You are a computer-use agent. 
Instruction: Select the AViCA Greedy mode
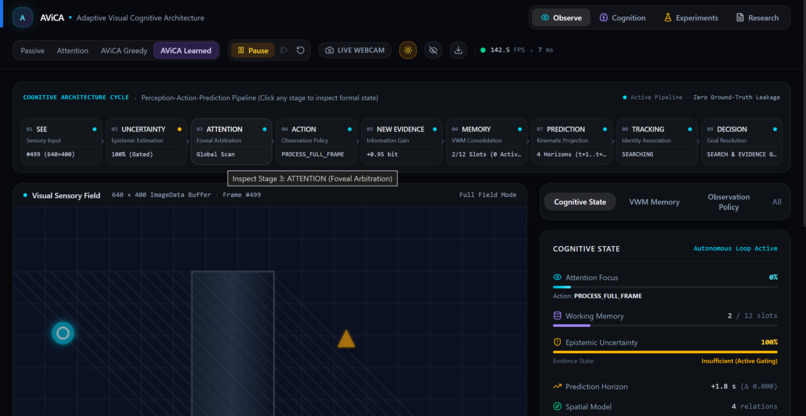[124, 50]
